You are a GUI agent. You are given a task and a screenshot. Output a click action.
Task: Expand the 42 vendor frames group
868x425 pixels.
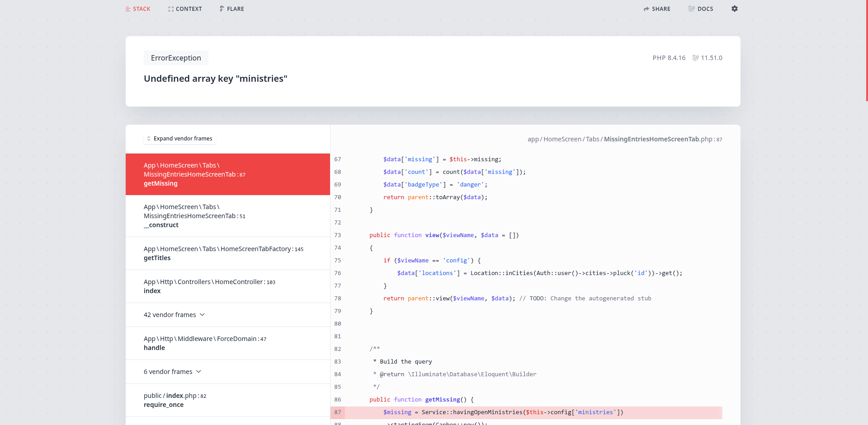coord(228,315)
